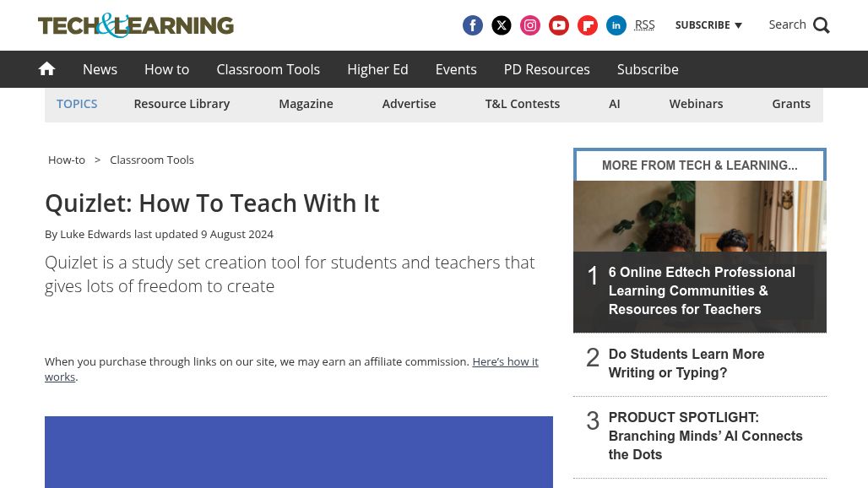Click the blue article hero image
Screen dimensions: 868x488
point(299,452)
